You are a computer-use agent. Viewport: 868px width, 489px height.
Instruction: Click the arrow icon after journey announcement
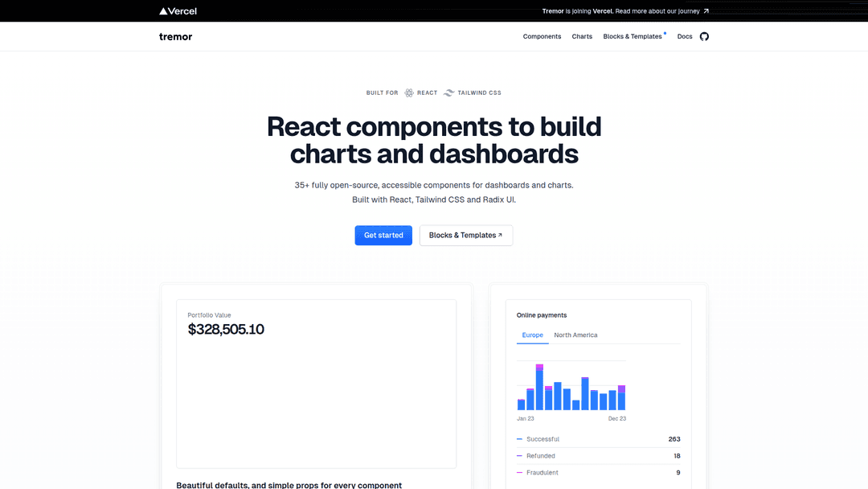[706, 11]
